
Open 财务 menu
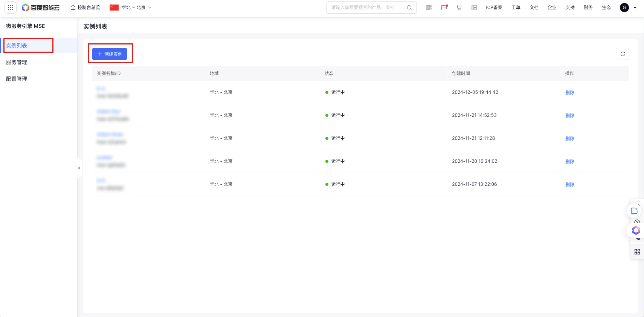coord(588,8)
